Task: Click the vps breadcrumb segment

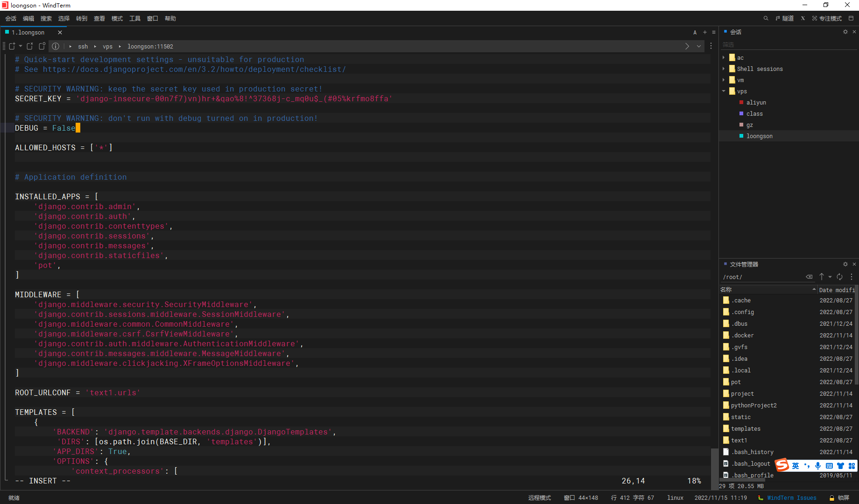Action: pos(108,47)
